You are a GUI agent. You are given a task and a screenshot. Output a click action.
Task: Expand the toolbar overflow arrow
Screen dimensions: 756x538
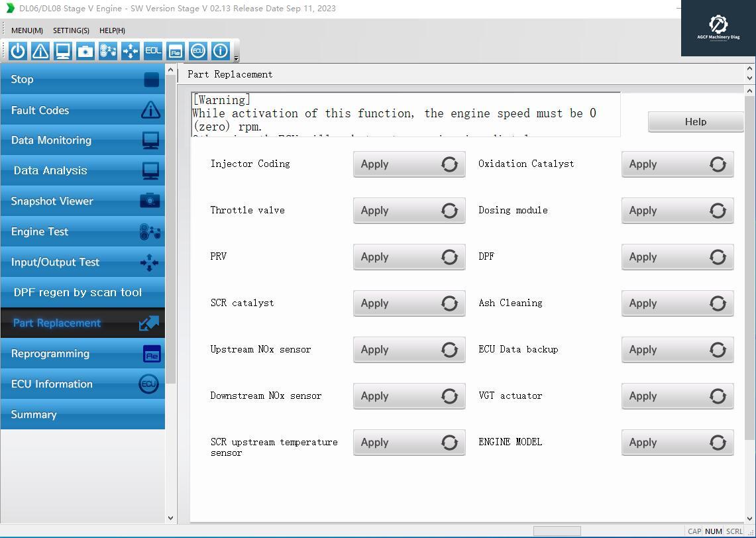(x=236, y=59)
